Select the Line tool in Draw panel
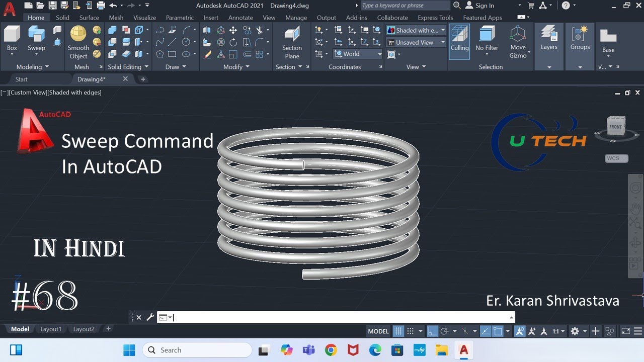 (172, 42)
